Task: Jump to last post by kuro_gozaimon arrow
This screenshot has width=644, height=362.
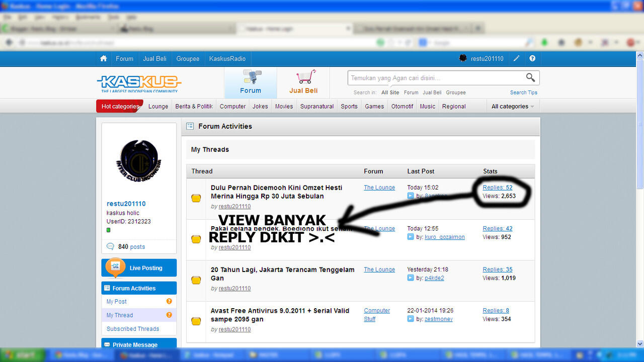Action: [411, 237]
